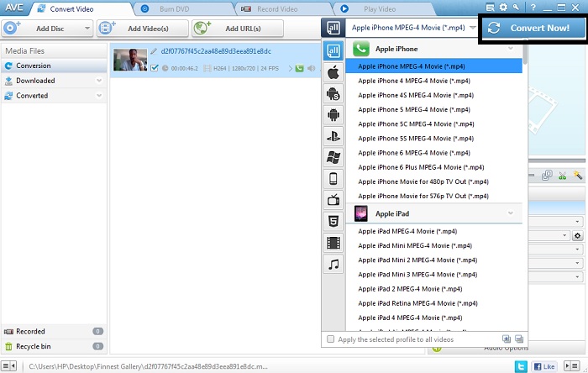Select Conversion in Media Files

click(x=54, y=66)
